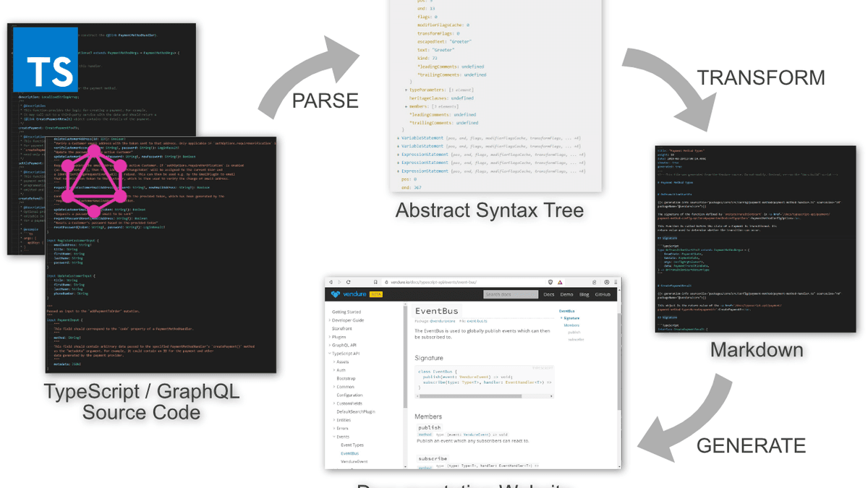Click the Brave shield icon
The width and height of the screenshot is (868, 488).
[550, 282]
